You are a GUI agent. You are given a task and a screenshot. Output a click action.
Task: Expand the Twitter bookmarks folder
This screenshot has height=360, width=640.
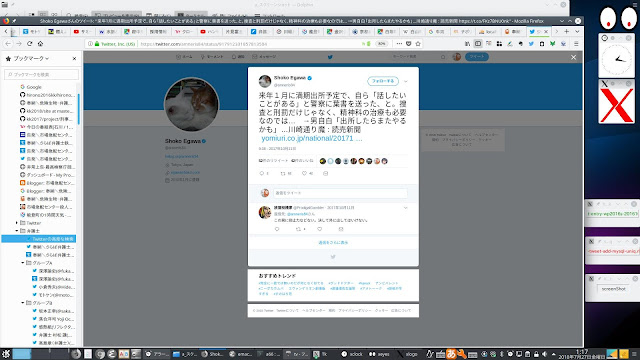pos(17,223)
